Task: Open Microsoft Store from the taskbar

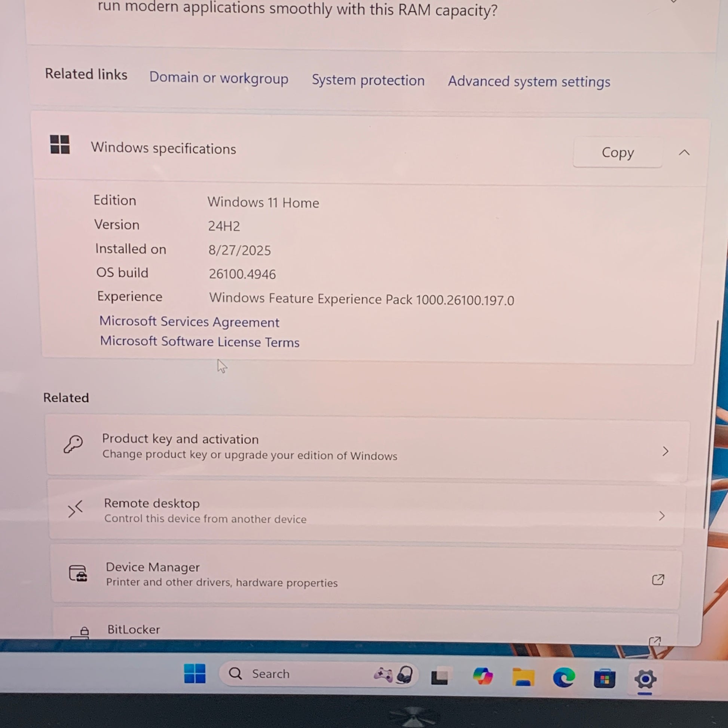Action: 605,679
